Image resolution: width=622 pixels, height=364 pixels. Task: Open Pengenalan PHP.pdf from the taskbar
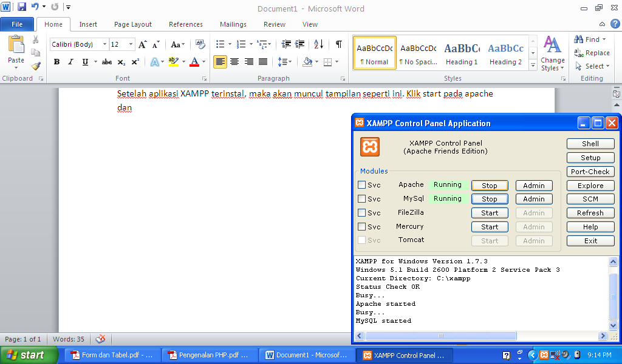209,356
